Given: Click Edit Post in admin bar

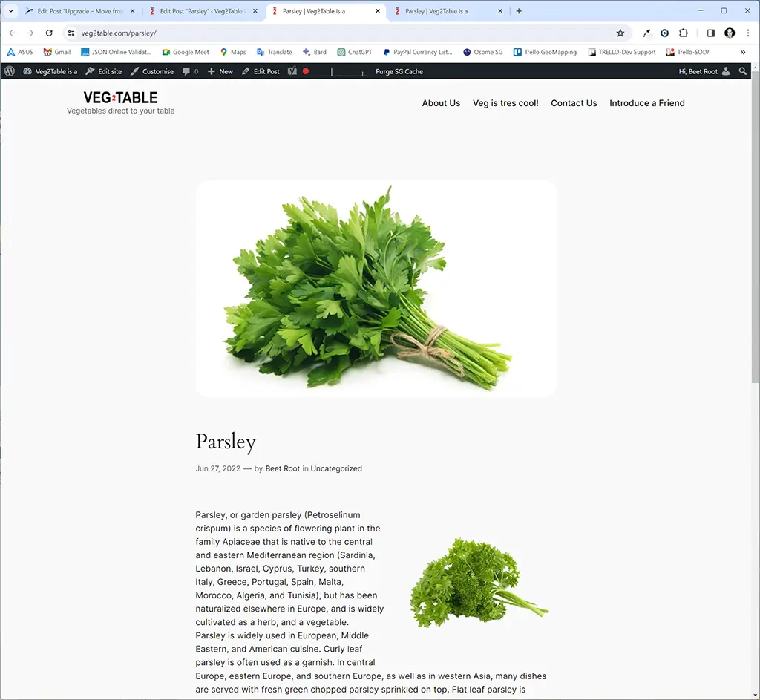Looking at the screenshot, I should (261, 71).
